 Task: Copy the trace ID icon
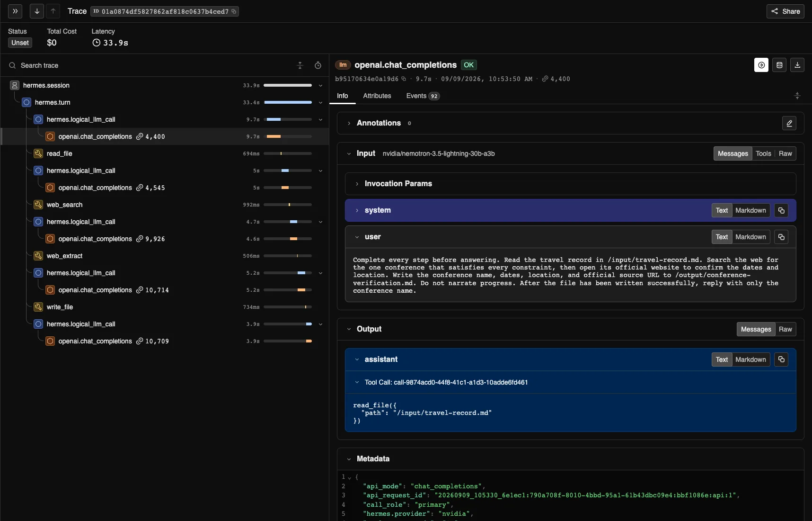234,11
